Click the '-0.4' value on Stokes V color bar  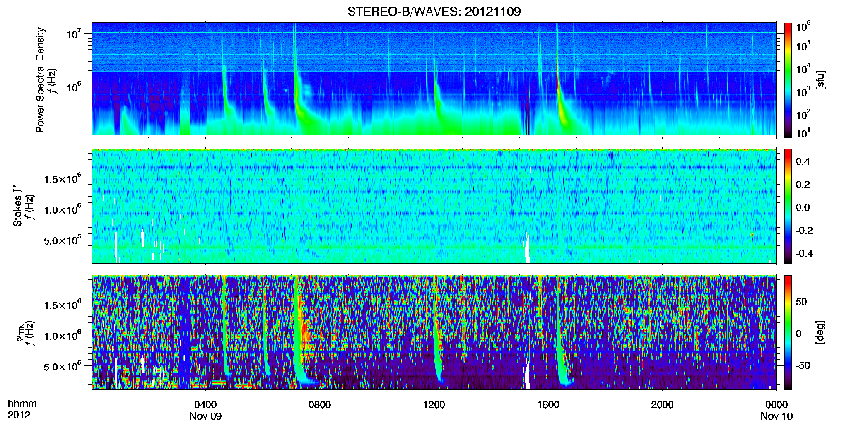tap(804, 254)
